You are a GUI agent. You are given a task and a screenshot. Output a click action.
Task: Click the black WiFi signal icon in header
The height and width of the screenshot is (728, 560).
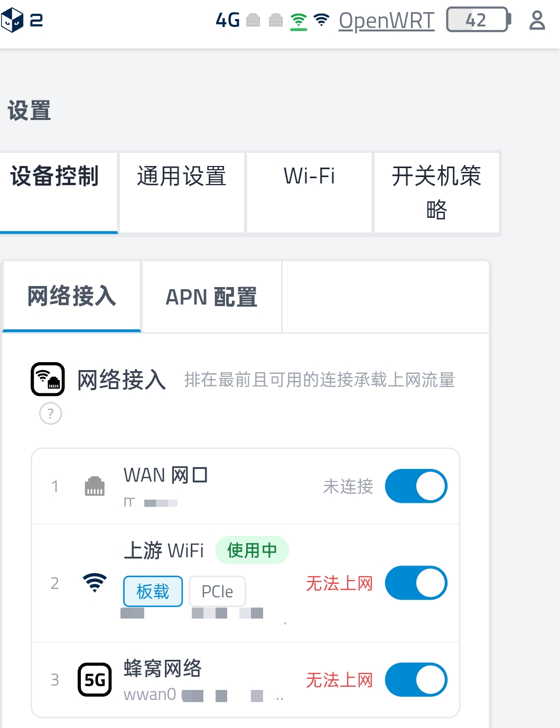click(321, 20)
